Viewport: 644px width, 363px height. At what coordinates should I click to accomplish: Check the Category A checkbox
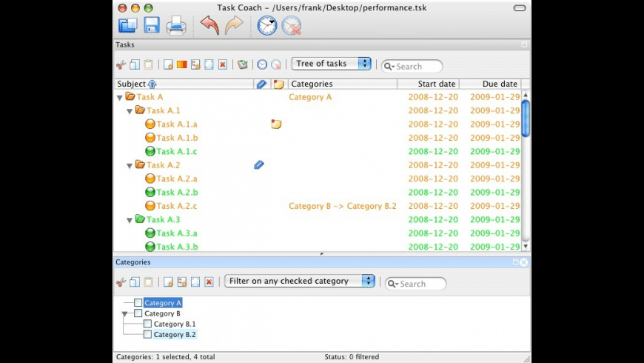pyautogui.click(x=138, y=302)
